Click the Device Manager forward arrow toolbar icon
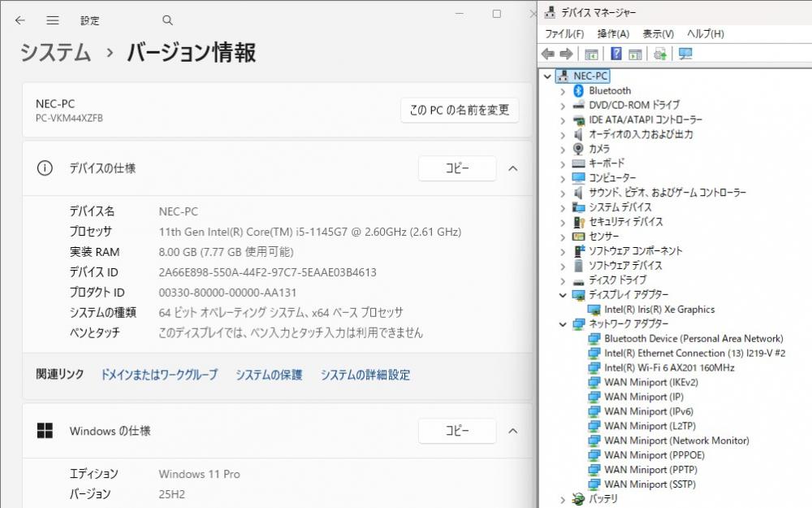812x508 pixels. tap(567, 54)
